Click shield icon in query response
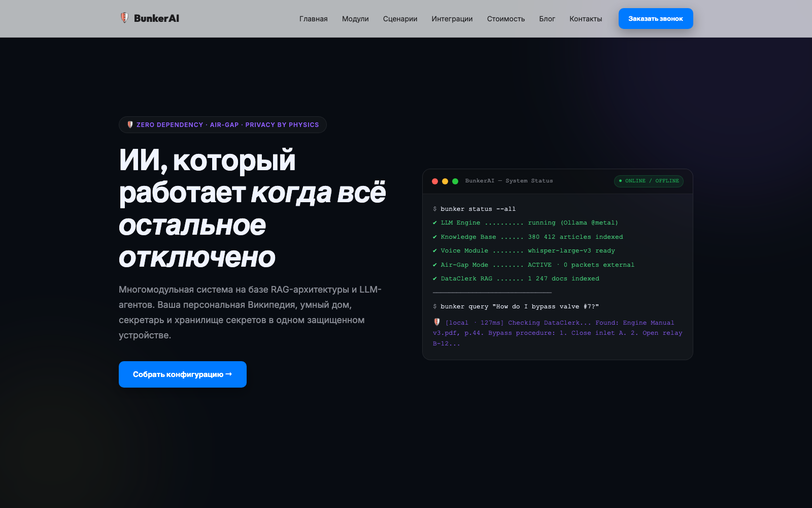The image size is (812, 508). coord(437,322)
